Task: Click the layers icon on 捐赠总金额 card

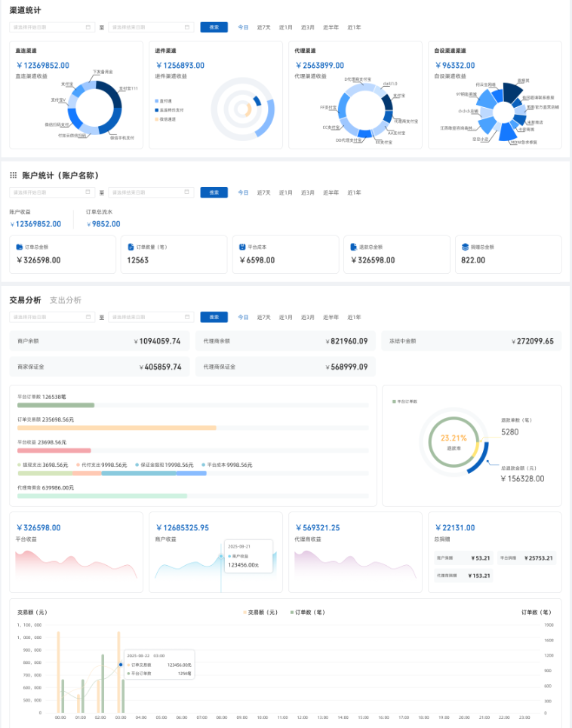Action: (465, 247)
